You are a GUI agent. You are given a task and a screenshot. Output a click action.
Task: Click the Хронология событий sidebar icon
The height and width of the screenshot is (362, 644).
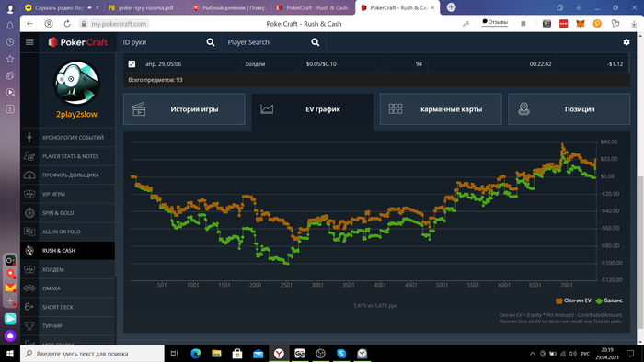(29, 137)
